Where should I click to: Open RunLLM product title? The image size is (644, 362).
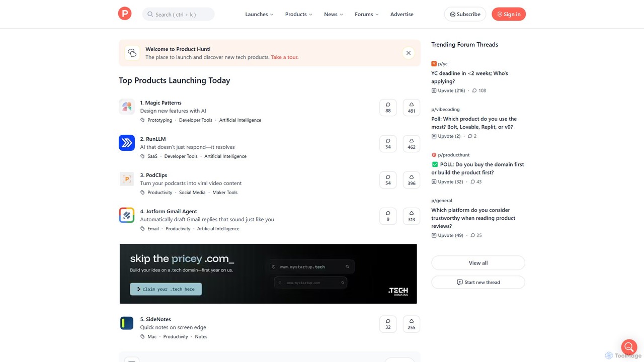(x=153, y=139)
